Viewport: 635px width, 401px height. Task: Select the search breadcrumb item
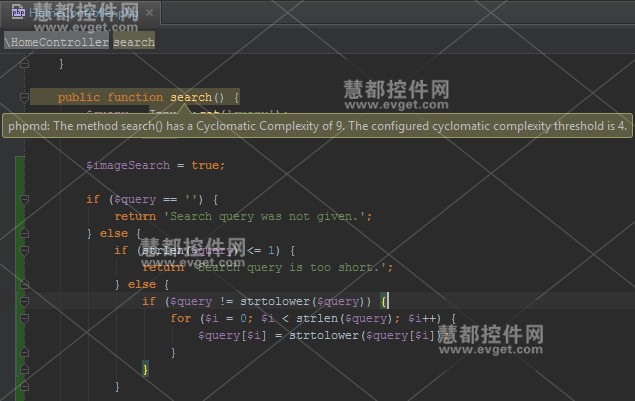(x=134, y=42)
